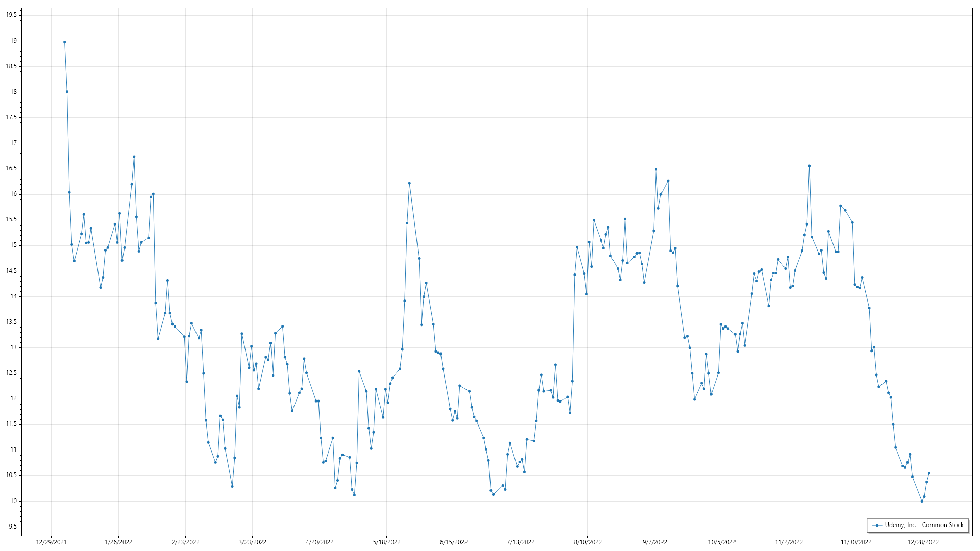Screen dimensions: 980x551
Task: Click the September peak point near 16.5
Action: pos(656,169)
